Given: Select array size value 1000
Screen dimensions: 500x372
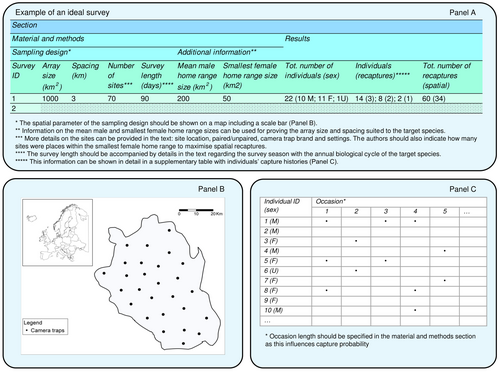Looking at the screenshot, I should [x=50, y=99].
